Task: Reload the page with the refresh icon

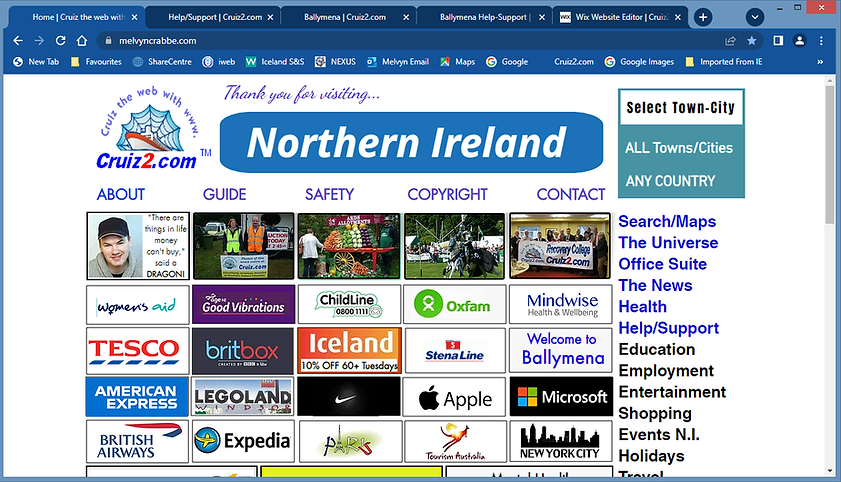Action: (x=61, y=41)
